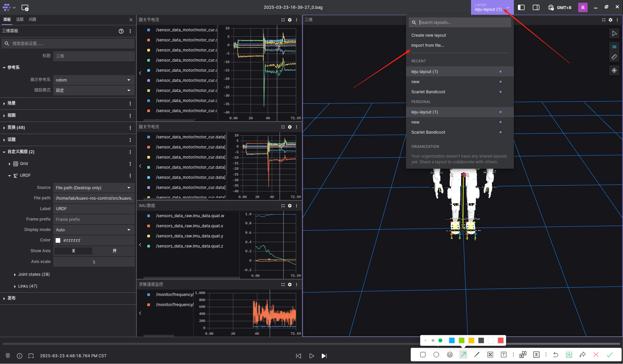Viewport: 623px width, 364px height.
Task: Select Scarlet Bandicoot under Recent layouts
Action: click(x=428, y=92)
